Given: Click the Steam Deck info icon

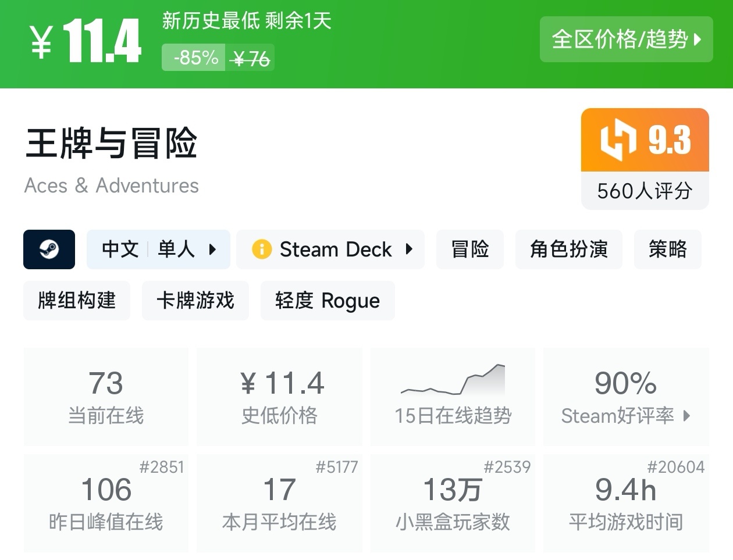Looking at the screenshot, I should [x=262, y=249].
